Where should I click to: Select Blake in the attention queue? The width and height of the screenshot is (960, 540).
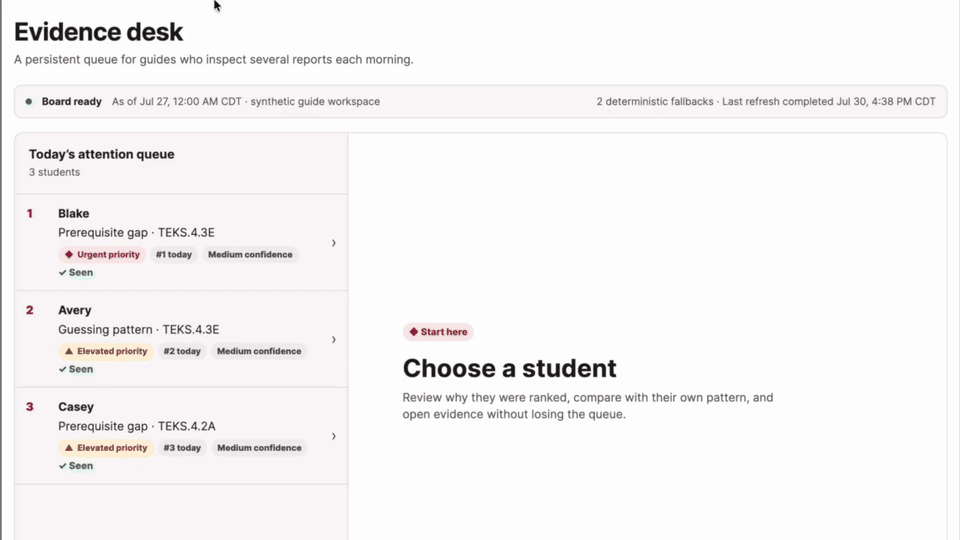(x=181, y=242)
